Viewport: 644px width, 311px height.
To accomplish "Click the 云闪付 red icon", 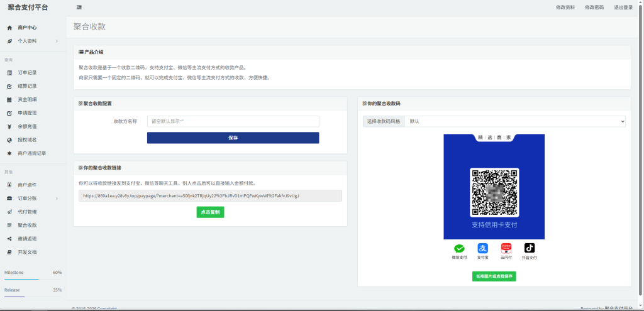I will point(506,248).
